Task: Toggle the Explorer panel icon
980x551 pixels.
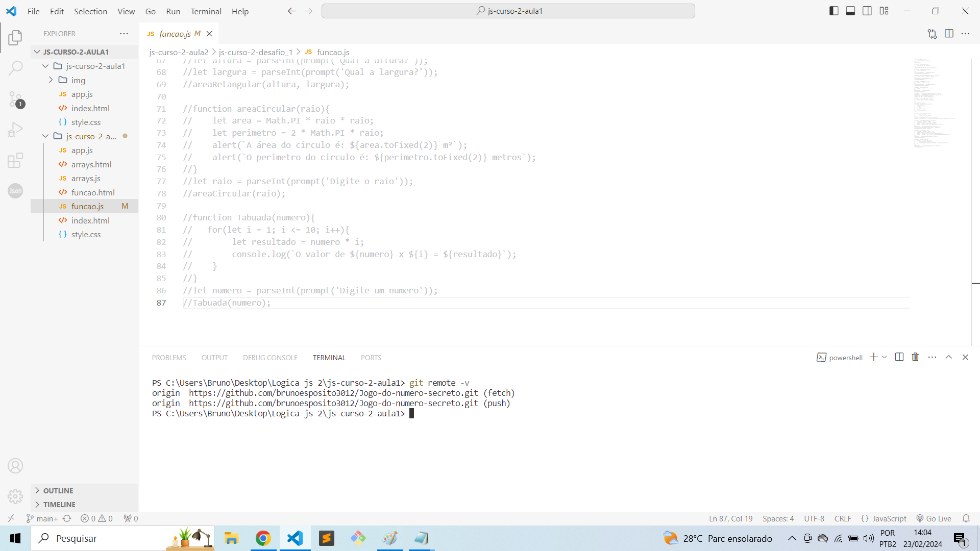Action: click(x=15, y=38)
